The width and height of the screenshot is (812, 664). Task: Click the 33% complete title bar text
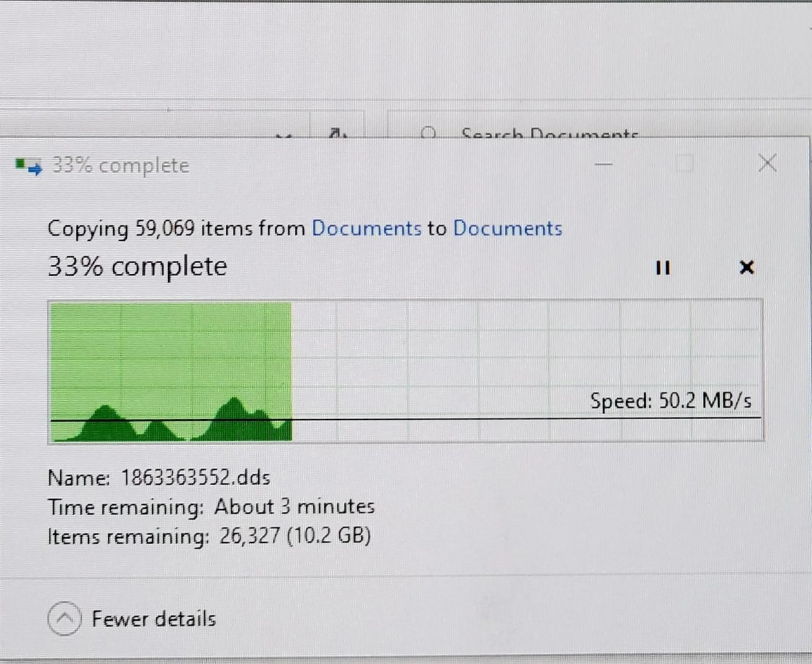click(121, 166)
